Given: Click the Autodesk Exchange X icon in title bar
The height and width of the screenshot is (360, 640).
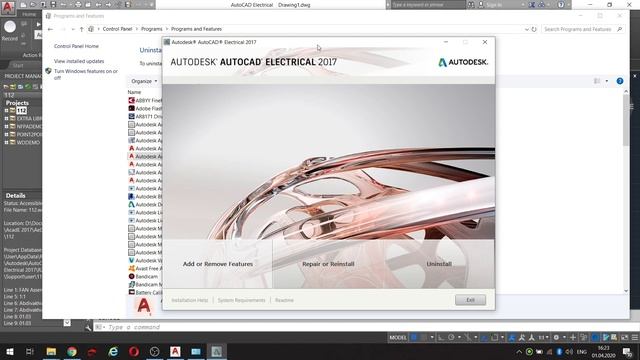Looking at the screenshot, I should (x=532, y=5).
